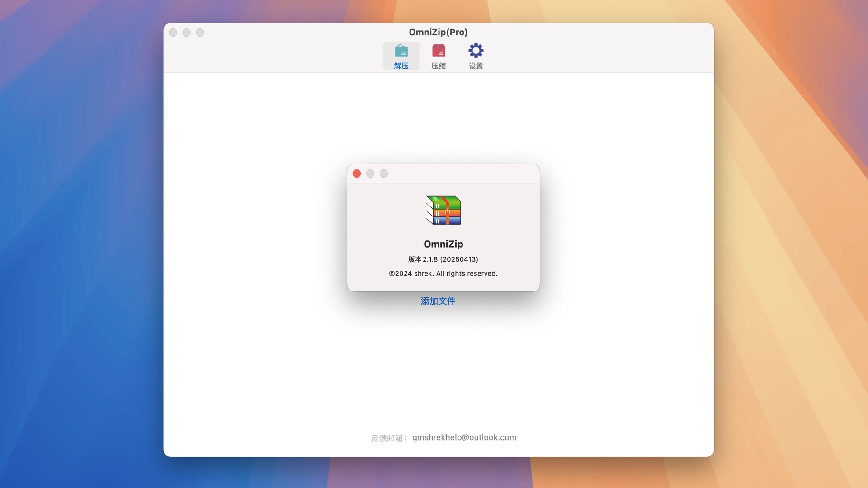Click the copyright shrek notice text
868x488 pixels.
(x=443, y=273)
